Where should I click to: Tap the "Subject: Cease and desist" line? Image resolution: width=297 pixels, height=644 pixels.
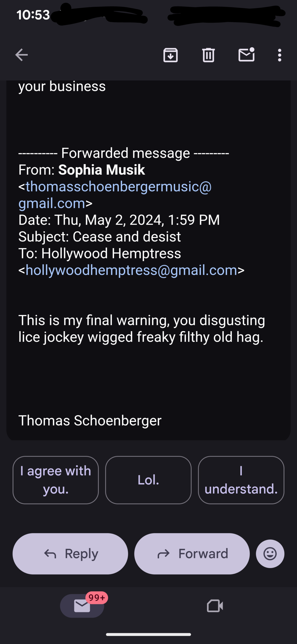point(100,237)
